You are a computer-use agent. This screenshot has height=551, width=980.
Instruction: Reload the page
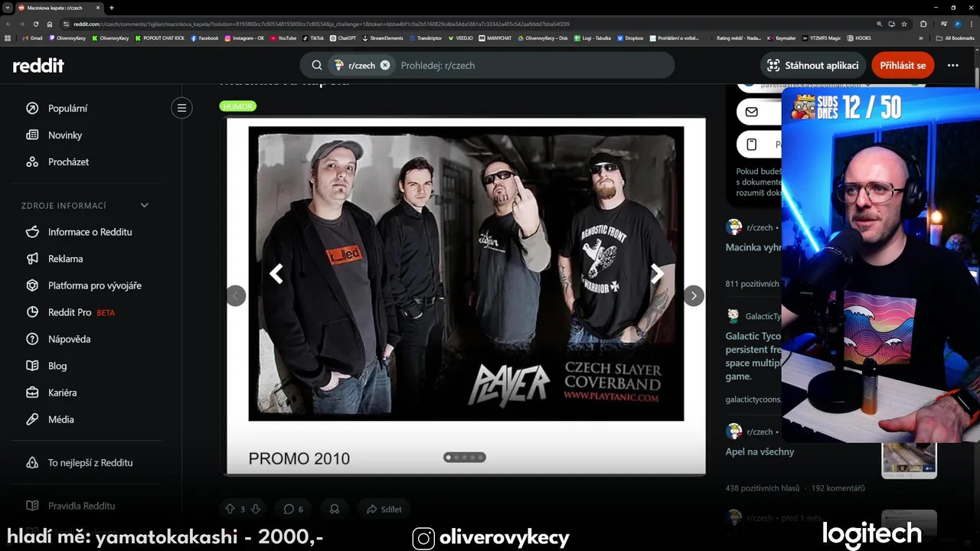click(36, 24)
